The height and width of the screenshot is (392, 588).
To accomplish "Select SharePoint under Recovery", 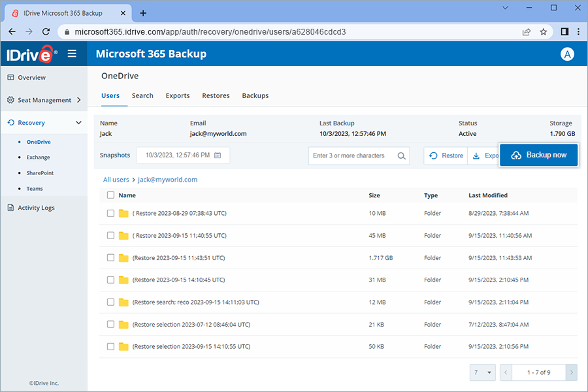I will 40,173.
